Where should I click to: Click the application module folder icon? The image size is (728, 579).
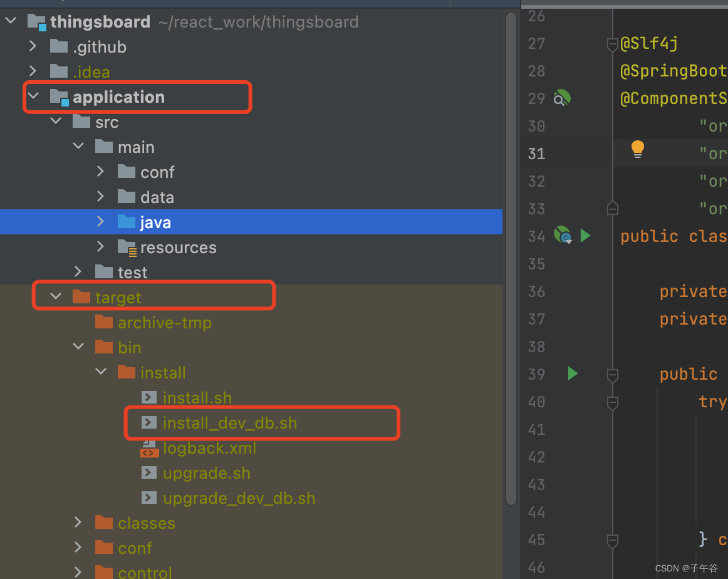(59, 97)
